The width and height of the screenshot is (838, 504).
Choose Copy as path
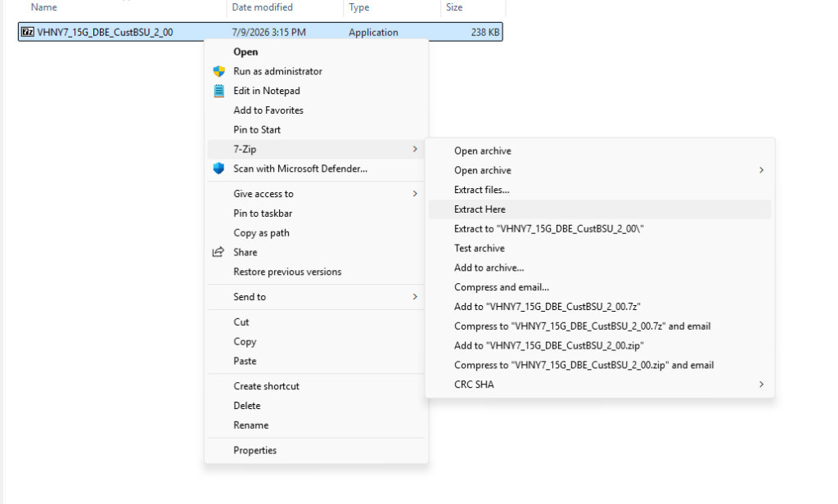pos(317,233)
